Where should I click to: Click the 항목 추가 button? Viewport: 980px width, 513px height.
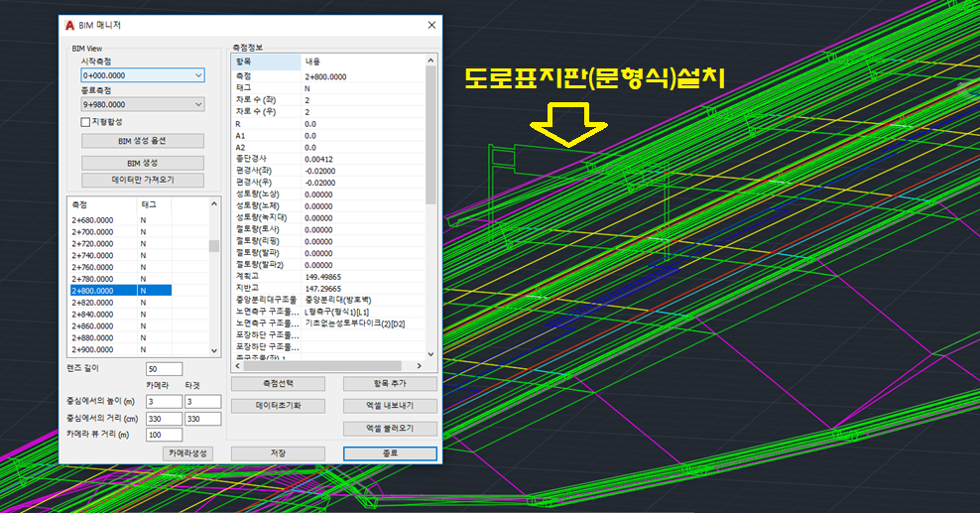[x=390, y=383]
